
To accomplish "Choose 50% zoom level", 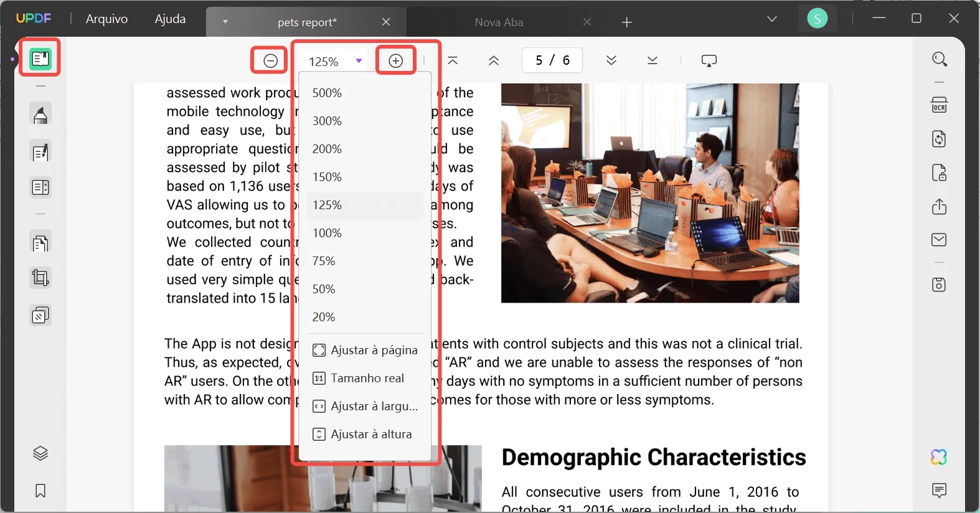I will [365, 289].
